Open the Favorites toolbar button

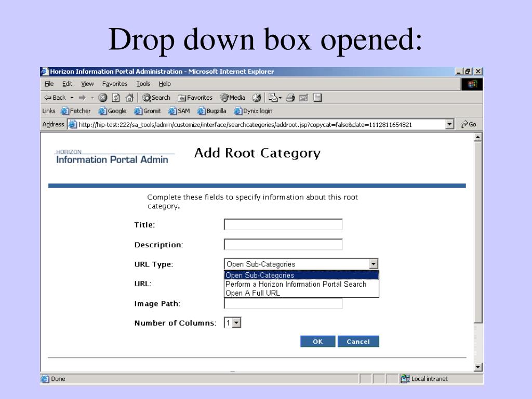195,98
